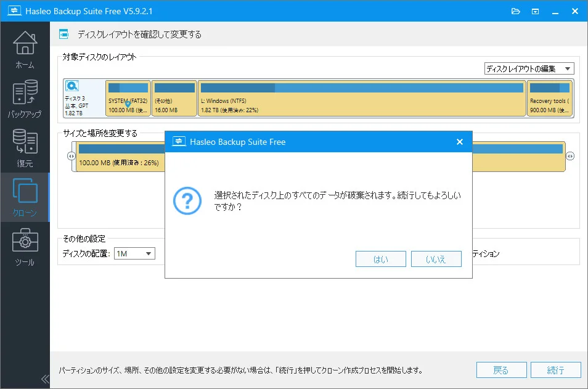Click the サイズと場所を変更する label

[x=100, y=133]
